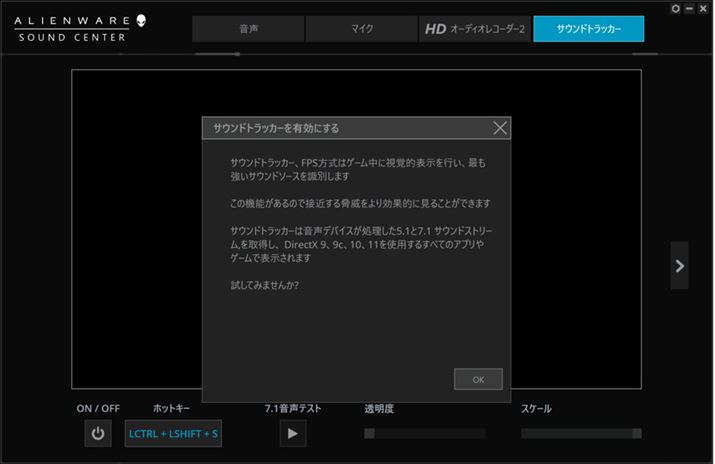
Task: Close the サウンドトラッカーを有効にする dialog
Action: (500, 128)
